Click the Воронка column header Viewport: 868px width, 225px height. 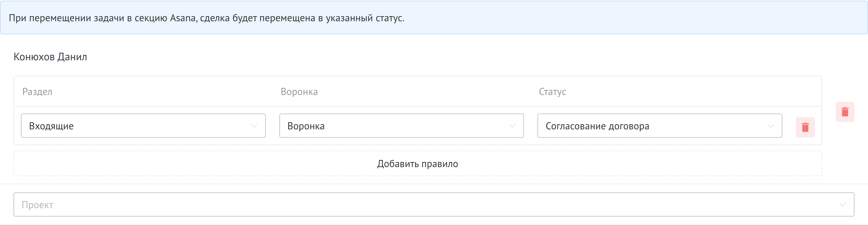(x=300, y=91)
